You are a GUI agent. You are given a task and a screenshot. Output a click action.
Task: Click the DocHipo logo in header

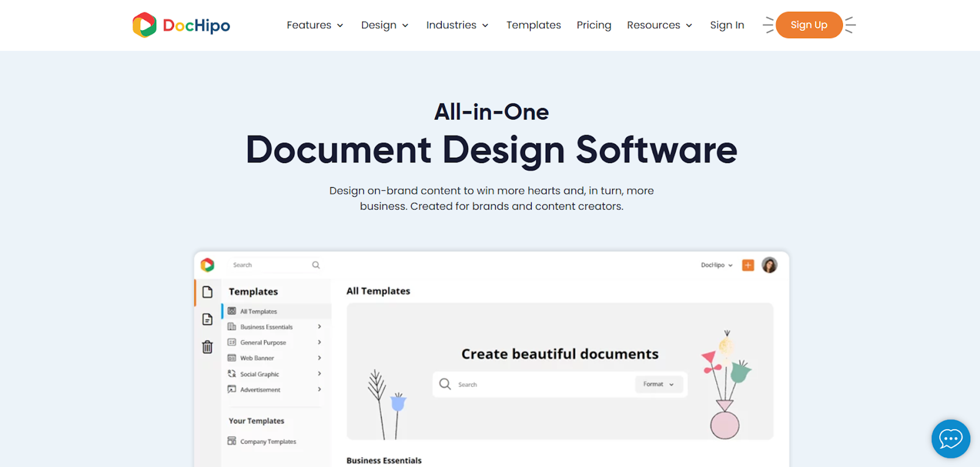[181, 25]
